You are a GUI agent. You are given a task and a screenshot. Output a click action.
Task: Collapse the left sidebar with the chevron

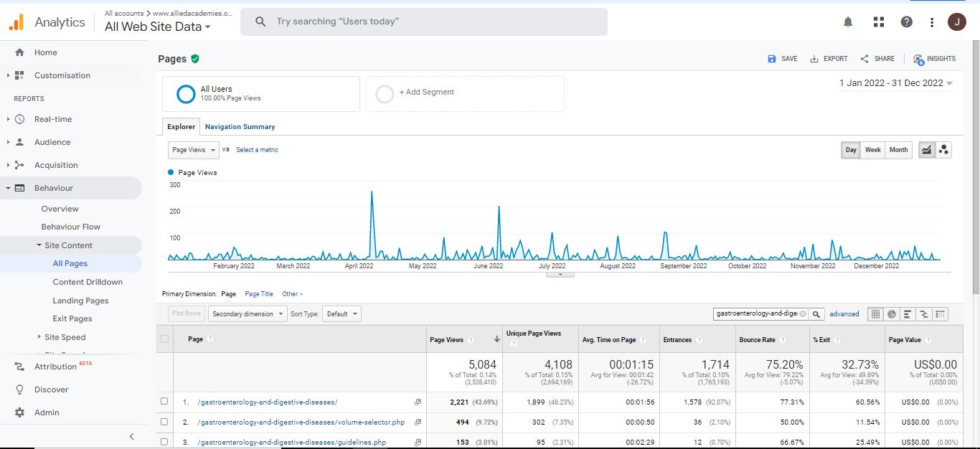click(x=131, y=436)
